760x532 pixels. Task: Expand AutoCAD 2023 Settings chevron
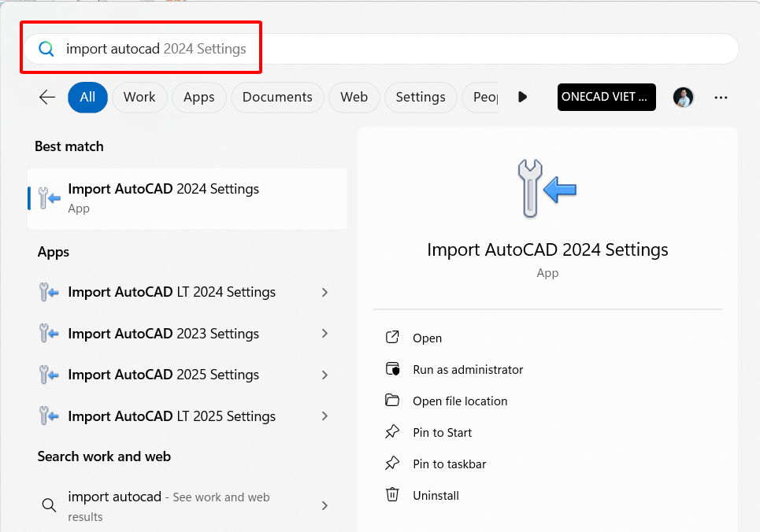(x=324, y=334)
